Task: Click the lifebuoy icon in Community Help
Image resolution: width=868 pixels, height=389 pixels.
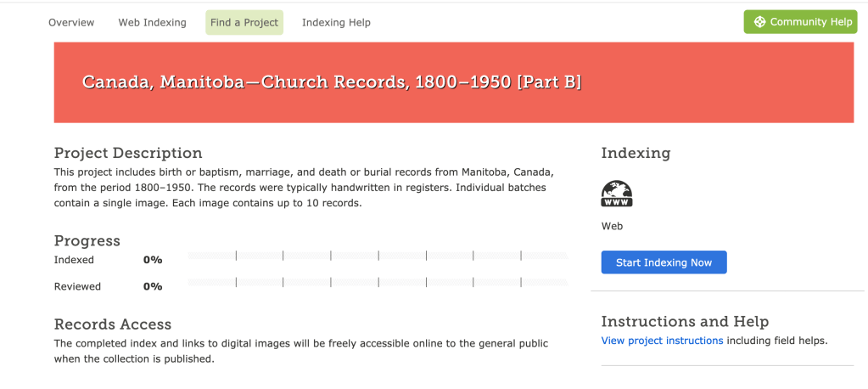Action: tap(759, 22)
